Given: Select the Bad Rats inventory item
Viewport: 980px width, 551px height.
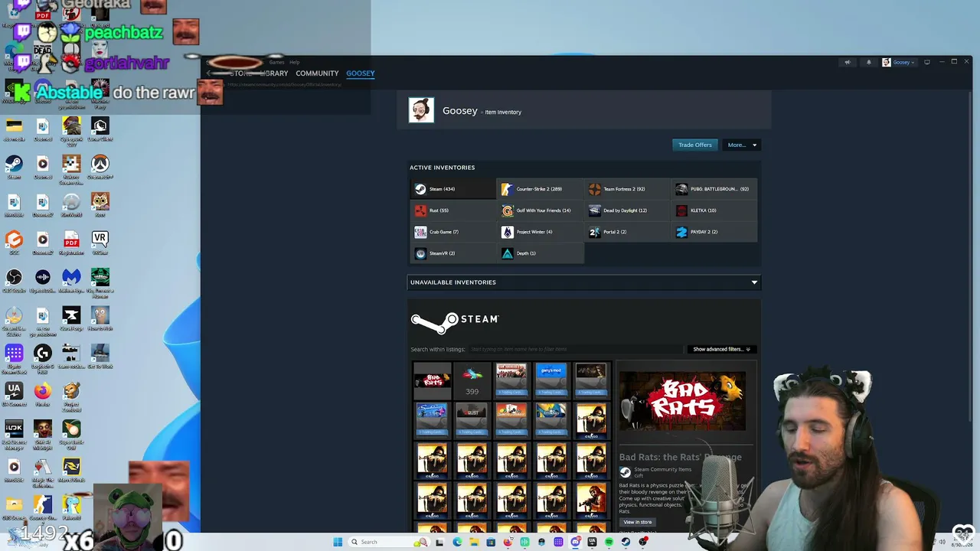Looking at the screenshot, I should point(433,380).
